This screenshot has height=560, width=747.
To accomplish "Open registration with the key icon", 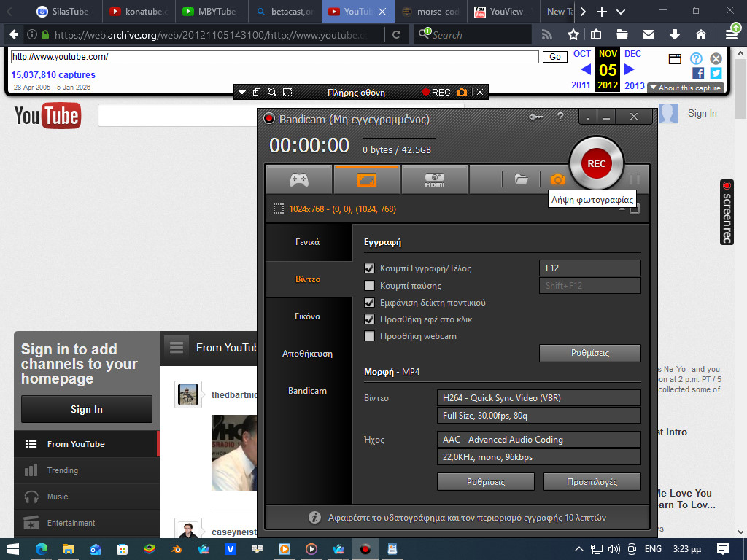I will (x=535, y=117).
